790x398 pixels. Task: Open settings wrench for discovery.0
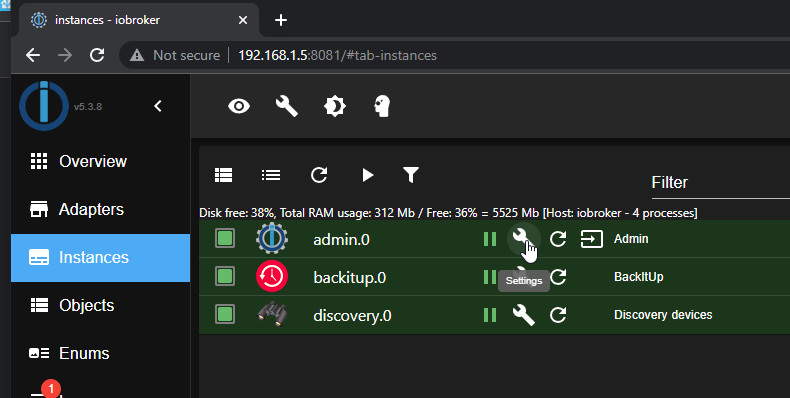(523, 315)
